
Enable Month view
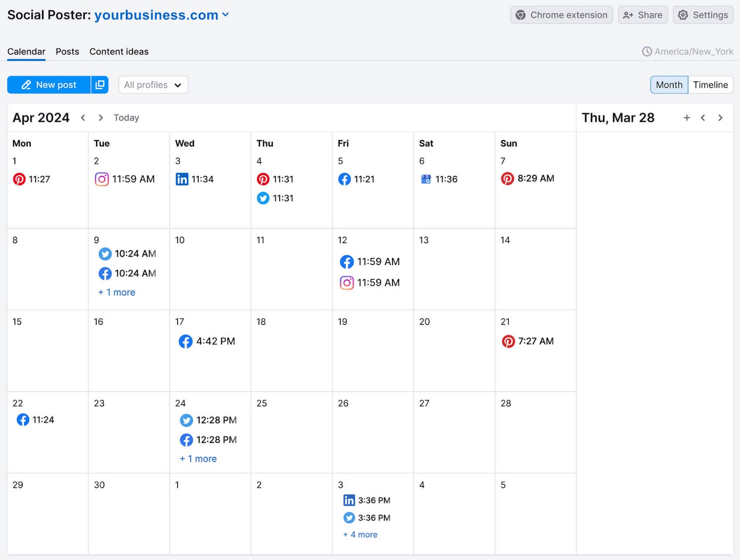669,85
